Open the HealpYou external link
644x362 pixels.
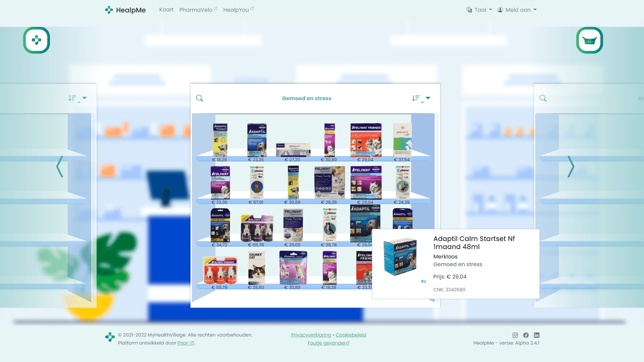click(238, 10)
